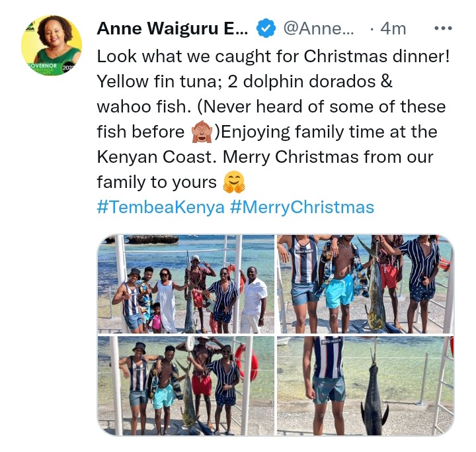Click the hugging face emoji
476x452 pixels.
tap(234, 182)
